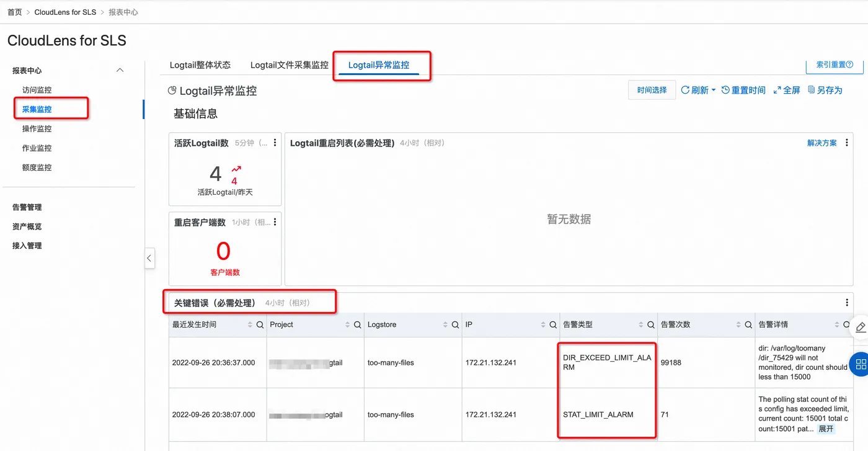
Task: Click the 索引重置 button
Action: click(x=835, y=65)
